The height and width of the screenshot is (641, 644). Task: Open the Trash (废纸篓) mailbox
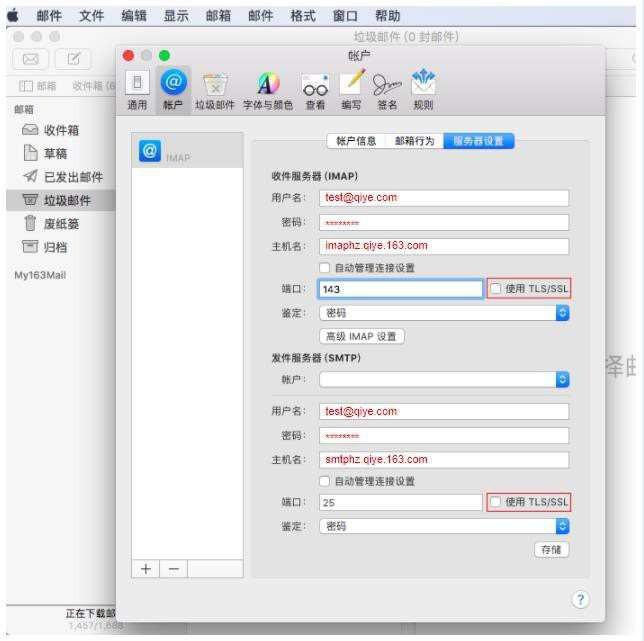(51, 224)
